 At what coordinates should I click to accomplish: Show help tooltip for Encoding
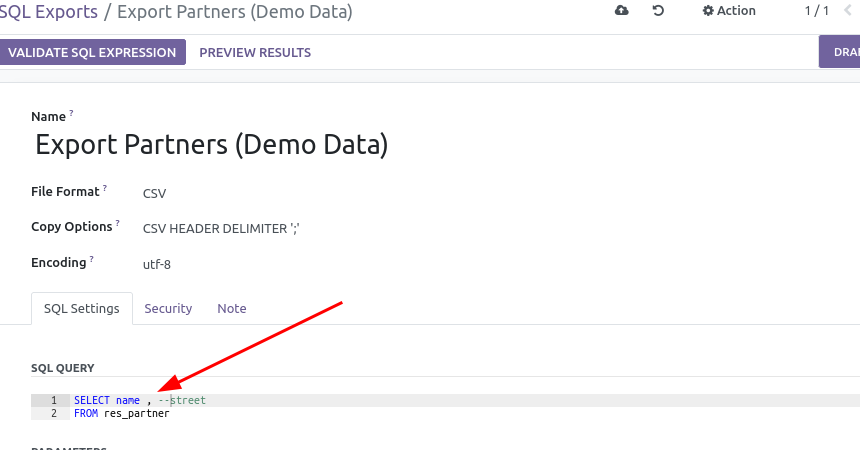pyautogui.click(x=92, y=258)
